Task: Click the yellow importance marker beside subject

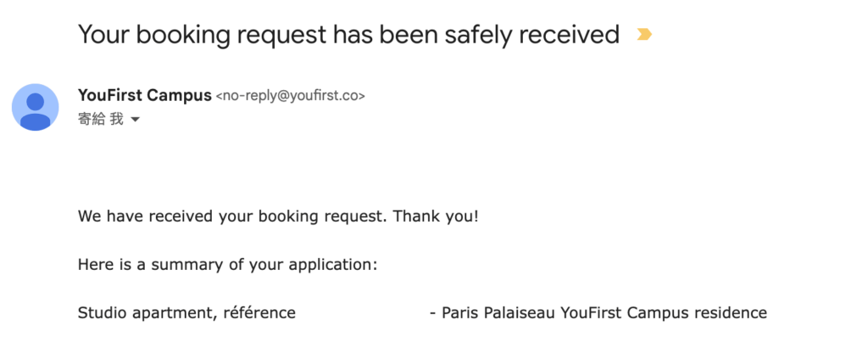Action: point(644,34)
